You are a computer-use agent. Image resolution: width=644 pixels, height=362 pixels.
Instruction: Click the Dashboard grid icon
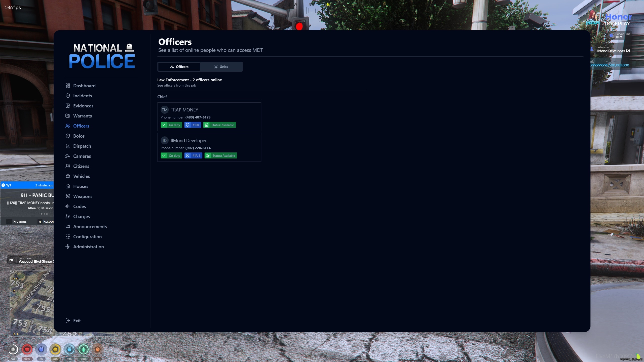(68, 86)
